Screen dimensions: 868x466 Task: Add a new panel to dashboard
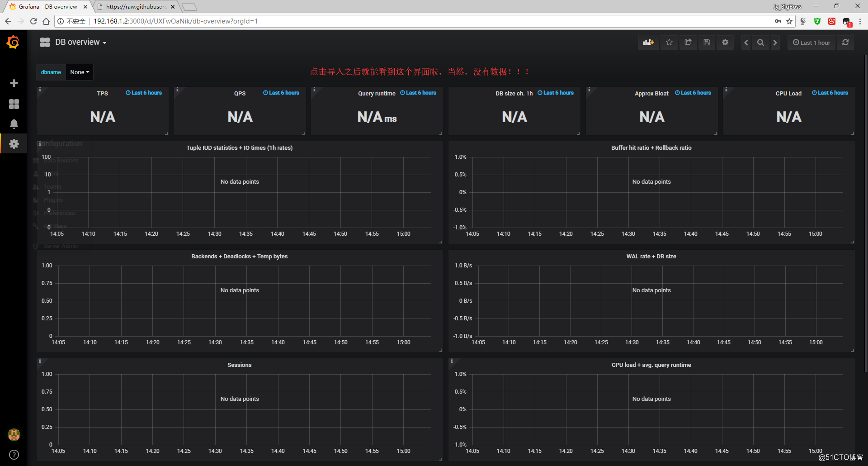[649, 43]
